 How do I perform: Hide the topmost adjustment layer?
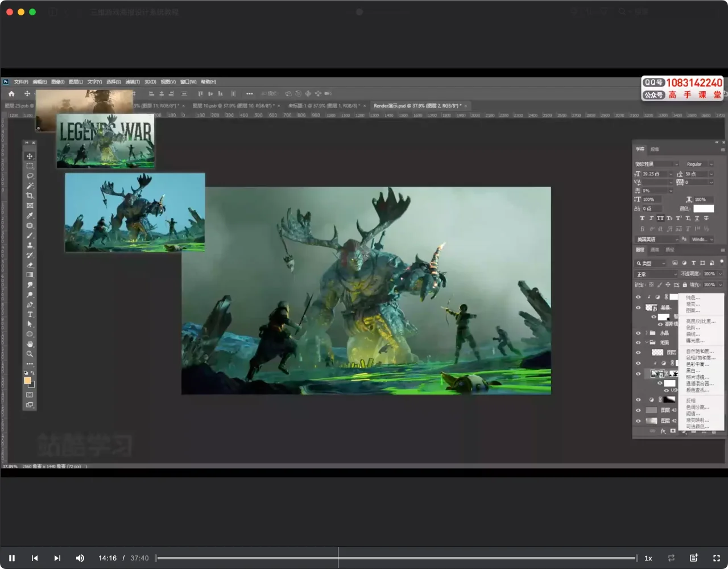point(638,297)
